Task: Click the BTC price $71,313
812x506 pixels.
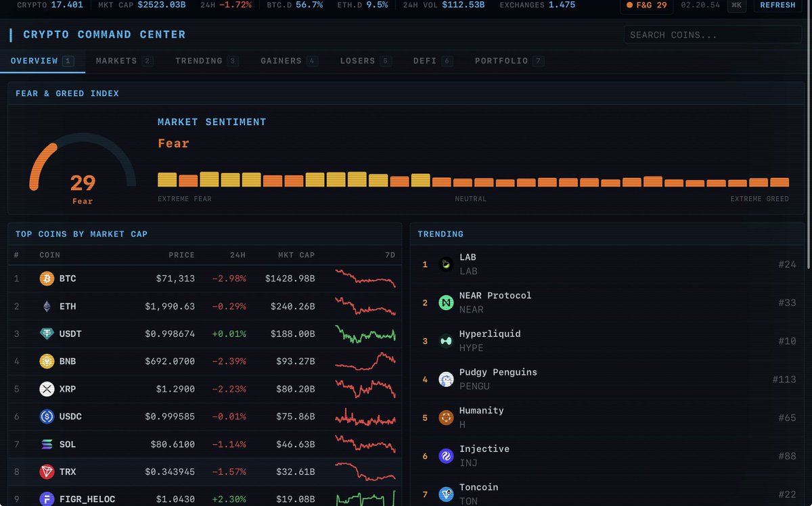Action: coord(175,278)
